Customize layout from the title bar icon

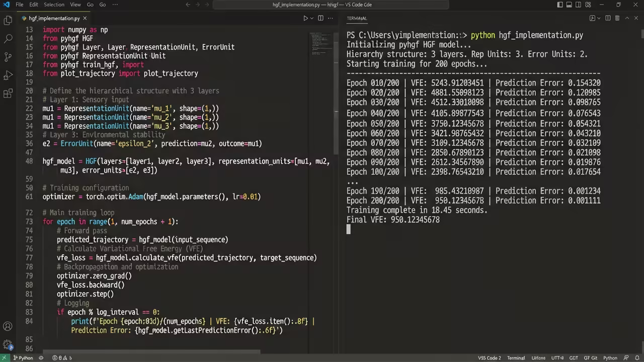[x=587, y=5]
